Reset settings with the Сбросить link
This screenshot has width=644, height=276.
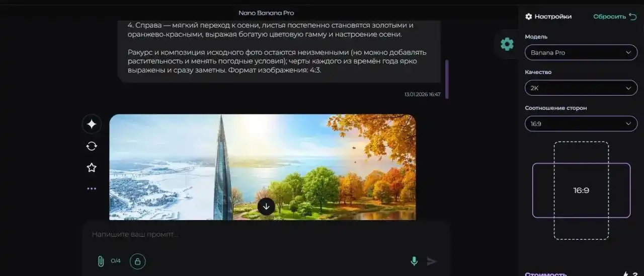[615, 17]
